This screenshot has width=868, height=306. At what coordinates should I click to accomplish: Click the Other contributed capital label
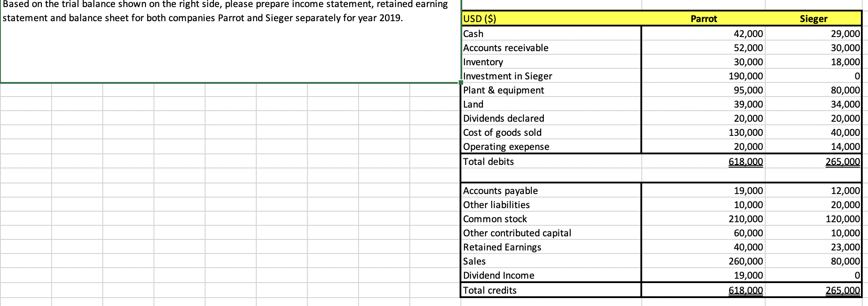pos(517,233)
